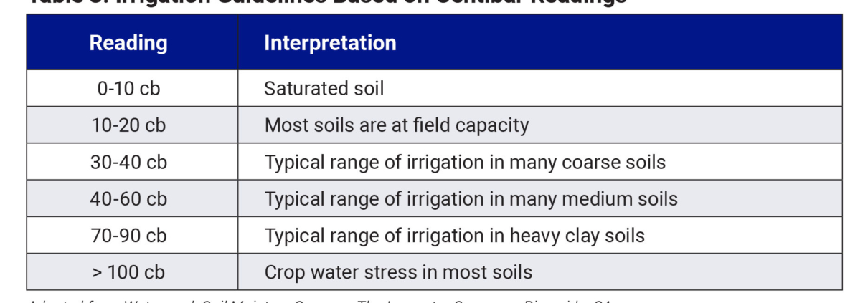Screen dimensions: 868x303
Task: Select the 40-60 cb reading cell
Action: tap(128, 199)
